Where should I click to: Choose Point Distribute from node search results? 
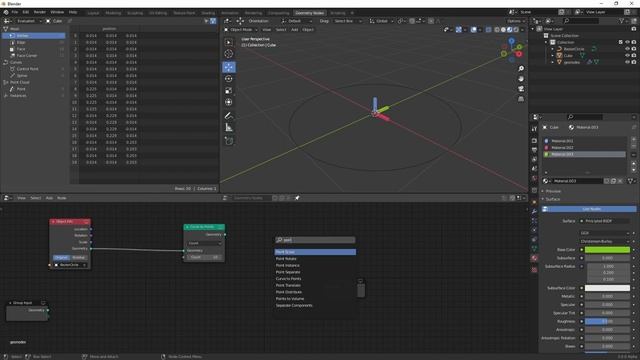coord(315,292)
